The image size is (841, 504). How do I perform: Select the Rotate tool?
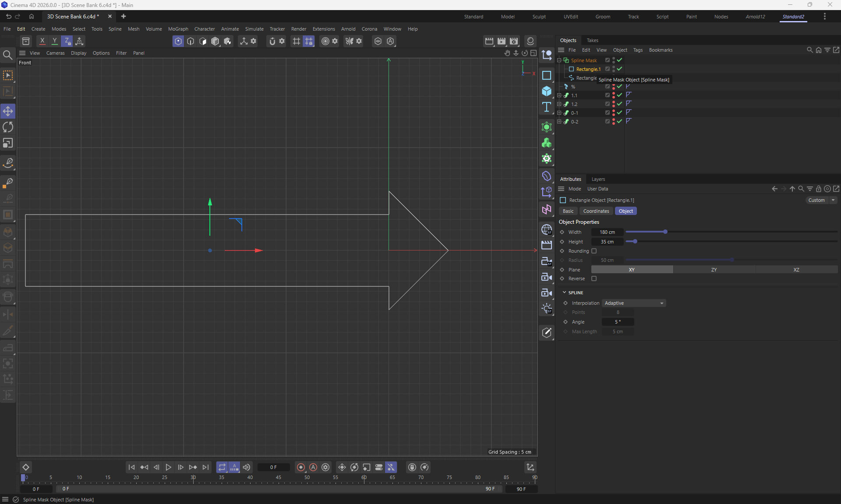[x=8, y=127]
